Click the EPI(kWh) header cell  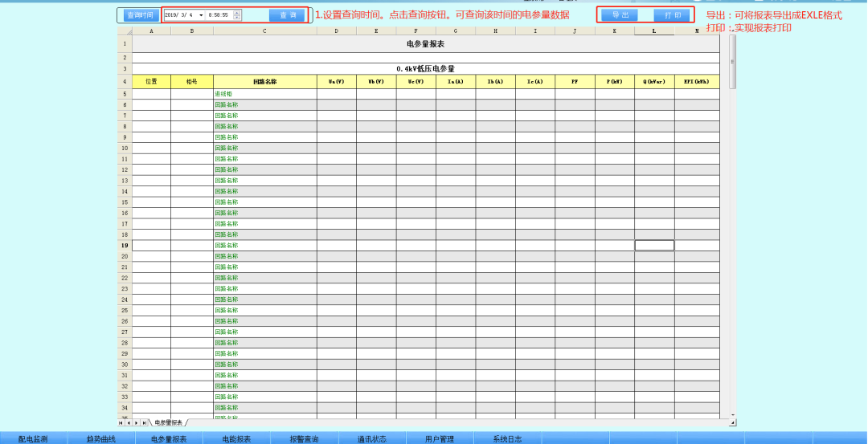pos(697,82)
